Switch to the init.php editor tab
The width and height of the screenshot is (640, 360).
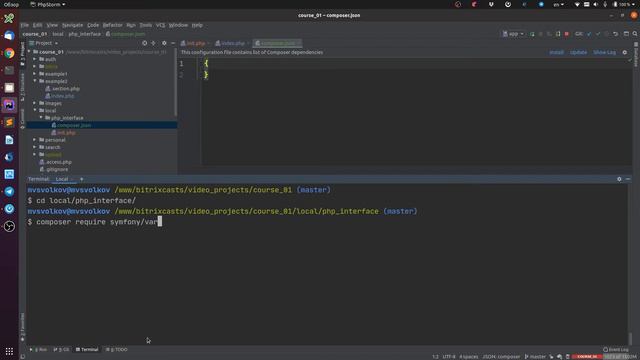tap(195, 43)
